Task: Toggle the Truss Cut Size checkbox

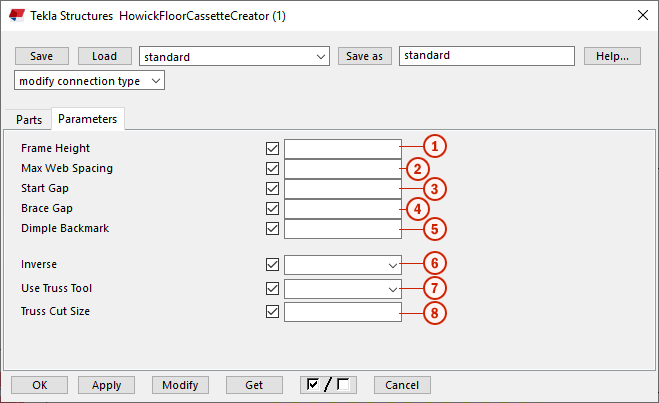Action: (272, 312)
